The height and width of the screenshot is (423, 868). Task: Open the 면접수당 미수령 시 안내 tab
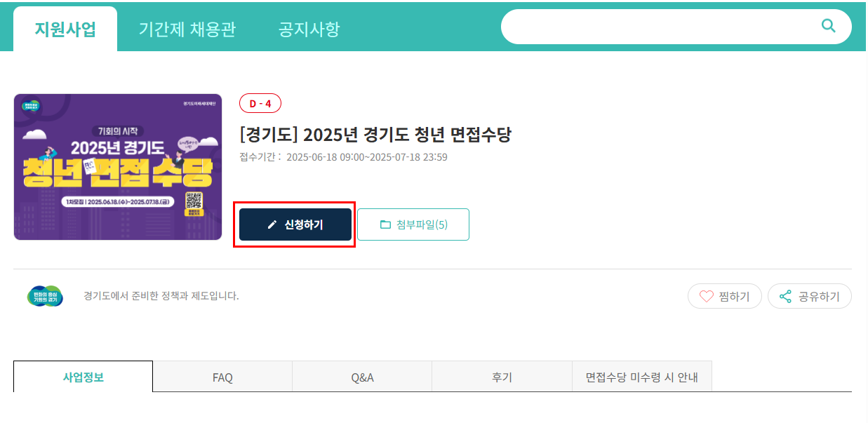tap(642, 377)
